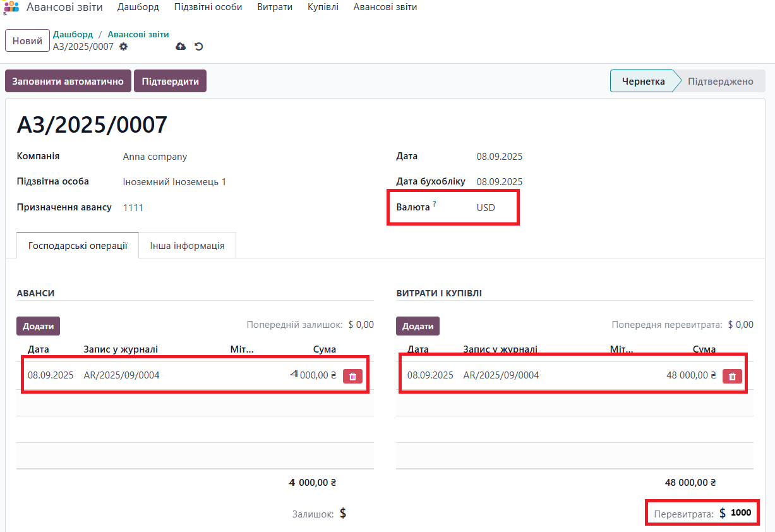This screenshot has width=775, height=532.
Task: Create a new record with Новий button
Action: [x=27, y=40]
